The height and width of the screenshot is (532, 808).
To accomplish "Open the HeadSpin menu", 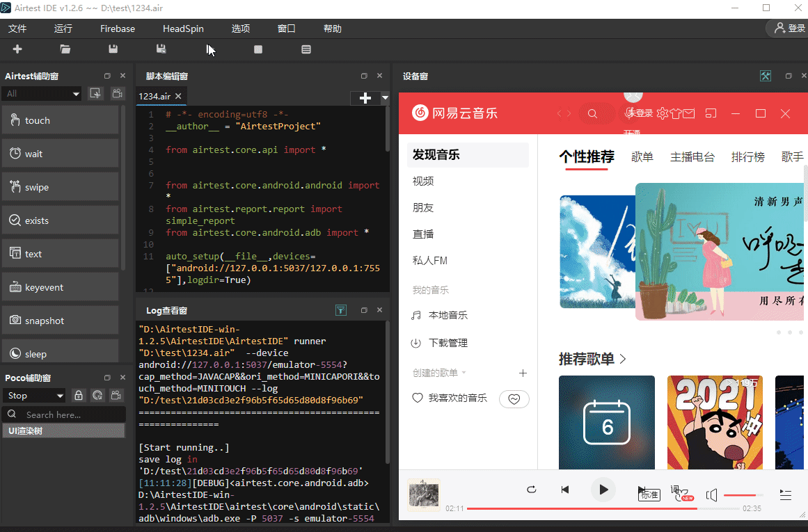I will pyautogui.click(x=184, y=29).
